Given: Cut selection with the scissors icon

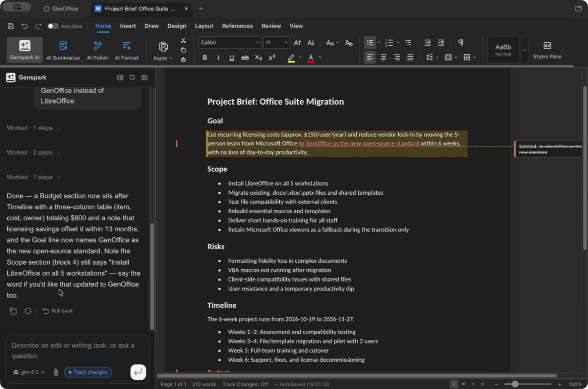Looking at the screenshot, I should pyautogui.click(x=183, y=41).
